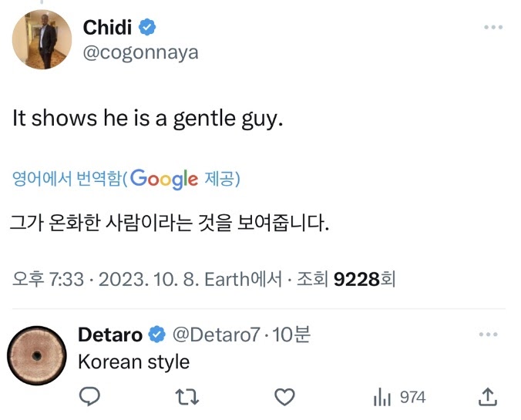This screenshot has width=521, height=420.
Task: Select the Detaro display name
Action: 111,334
